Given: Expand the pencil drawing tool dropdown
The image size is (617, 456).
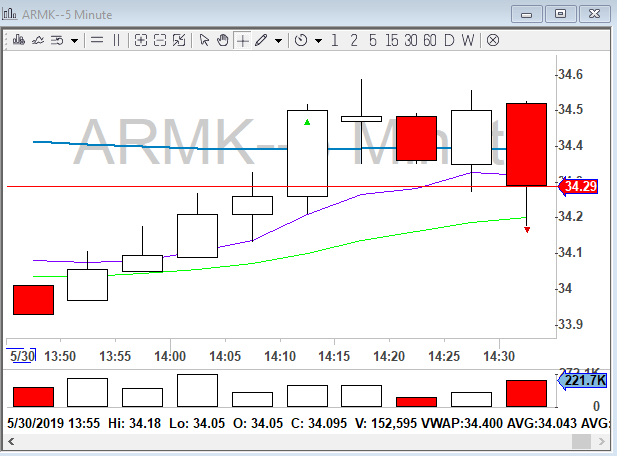Looking at the screenshot, I should pyautogui.click(x=278, y=41).
